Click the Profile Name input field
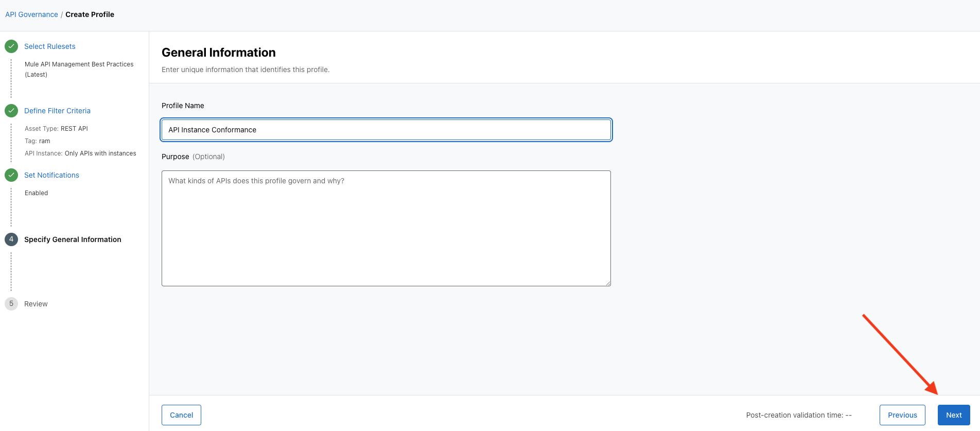This screenshot has height=431, width=980. click(x=386, y=130)
